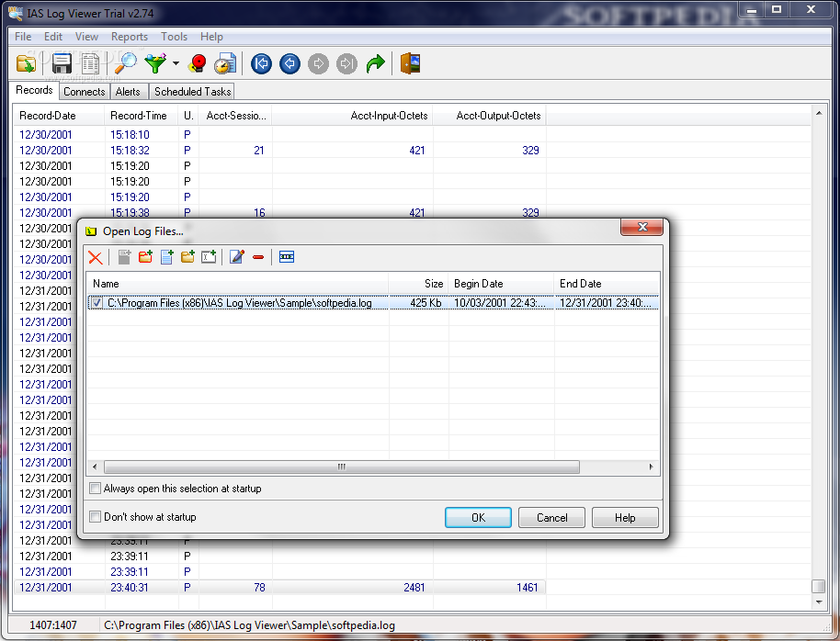The image size is (840, 641).
Task: Click the green curved go-to arrow icon
Action: click(x=376, y=63)
